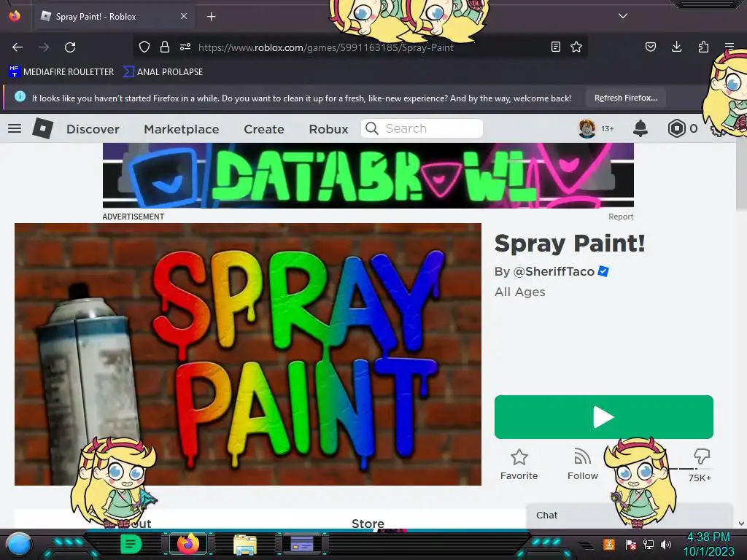Bookmark this page with star icon
This screenshot has width=747, height=560.
[x=576, y=47]
